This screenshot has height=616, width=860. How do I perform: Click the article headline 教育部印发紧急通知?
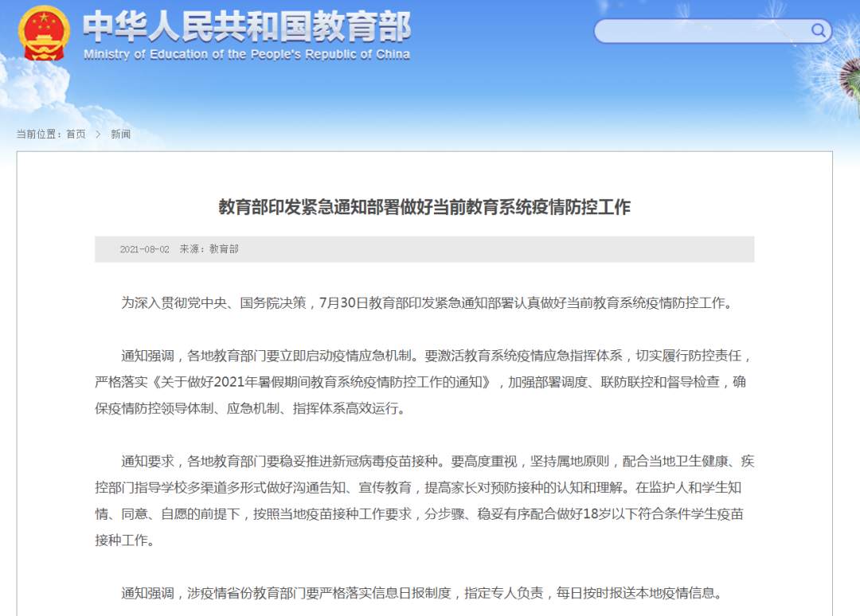[424, 208]
